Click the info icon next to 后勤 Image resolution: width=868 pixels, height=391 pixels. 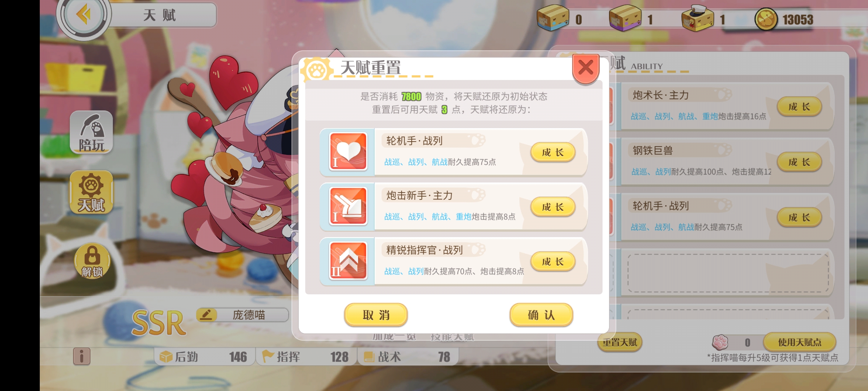(x=82, y=356)
